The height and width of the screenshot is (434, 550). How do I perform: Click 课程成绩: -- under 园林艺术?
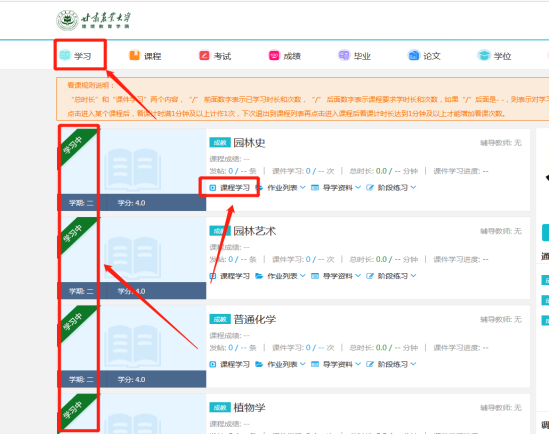(229, 247)
